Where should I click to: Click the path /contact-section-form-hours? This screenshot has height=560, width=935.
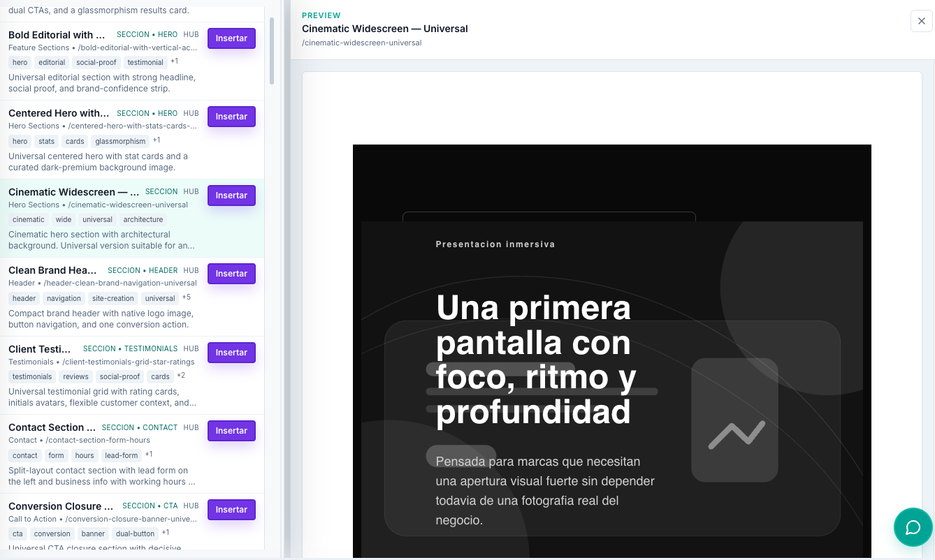(x=98, y=440)
